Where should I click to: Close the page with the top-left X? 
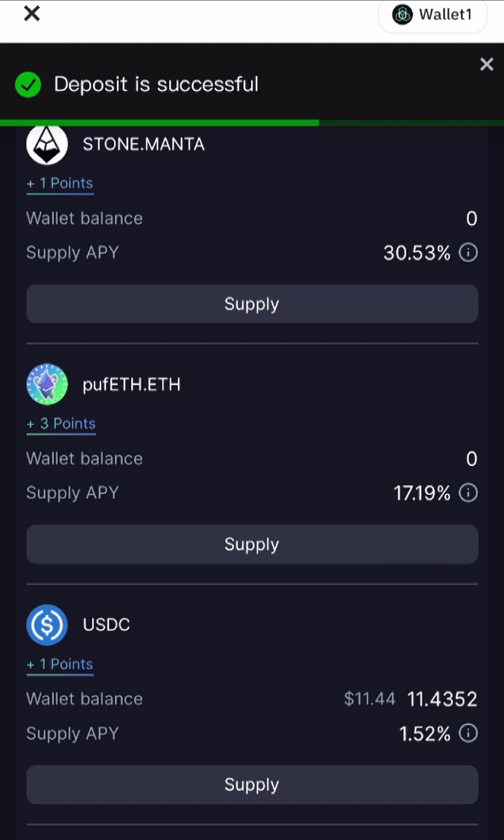coord(32,14)
